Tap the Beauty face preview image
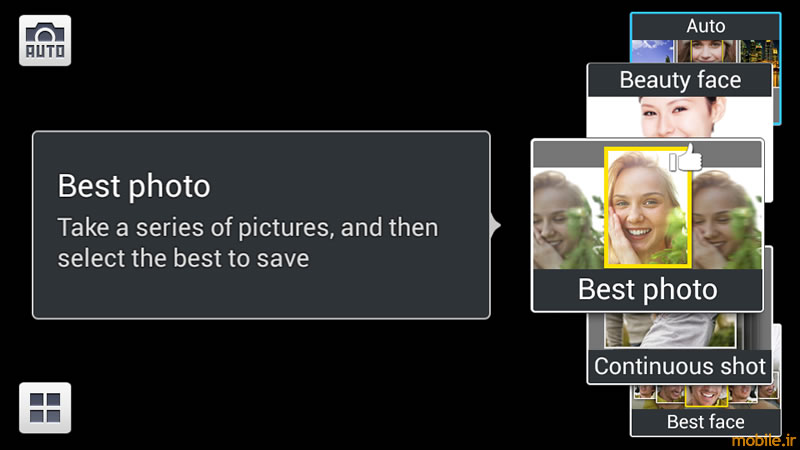This screenshot has height=450, width=800. coord(680,117)
